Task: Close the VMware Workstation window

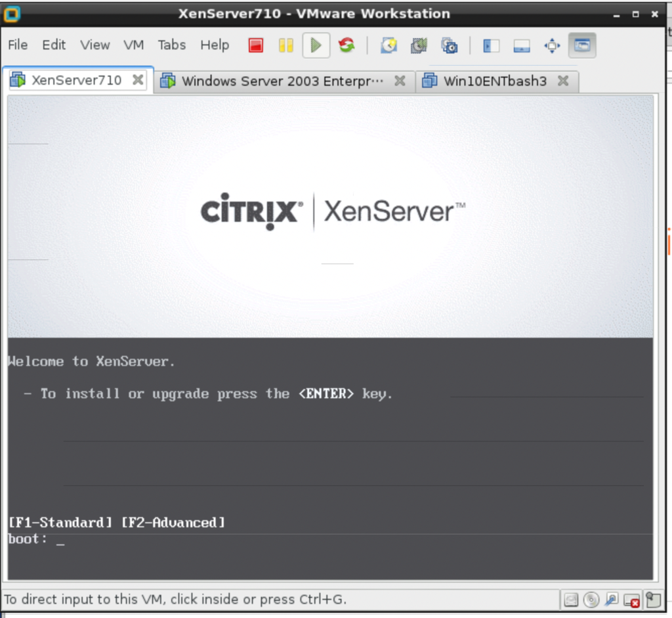Action: coord(654,14)
